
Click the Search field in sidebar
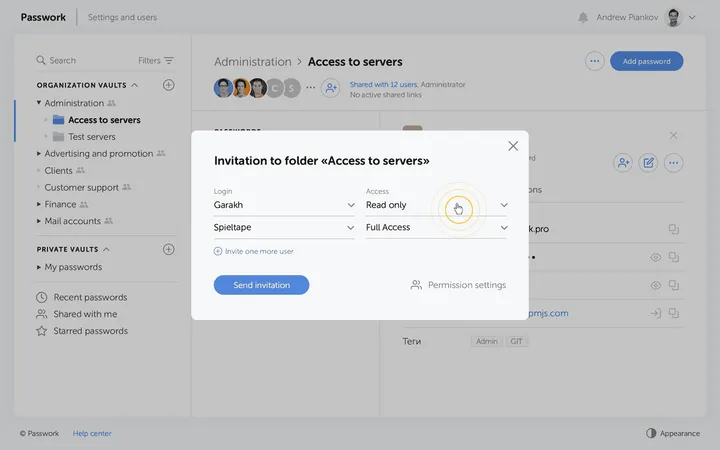point(62,60)
